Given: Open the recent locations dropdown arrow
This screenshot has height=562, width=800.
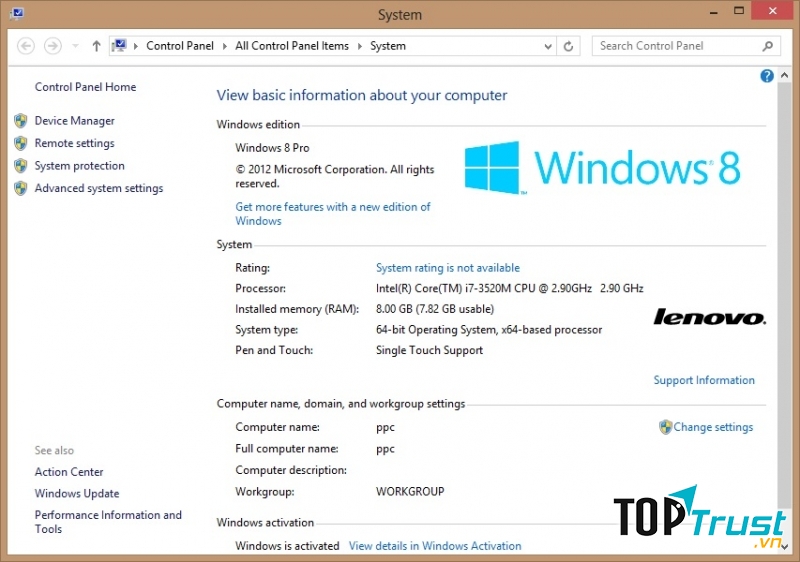Looking at the screenshot, I should coord(76,46).
